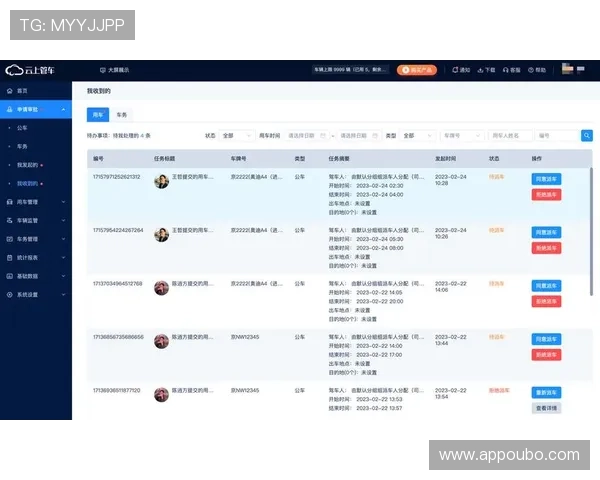
Task: Approve dispatch (同意派车) for the 13:44 request
Action: coord(546,339)
